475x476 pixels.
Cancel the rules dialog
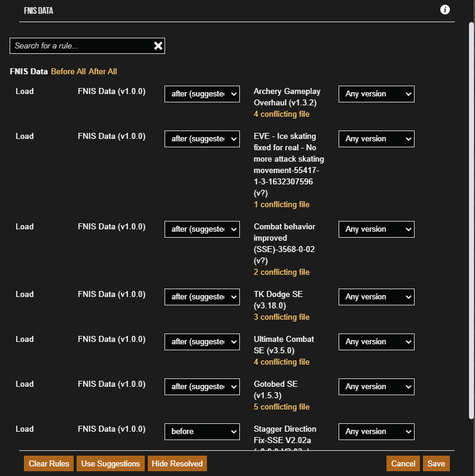click(x=403, y=464)
